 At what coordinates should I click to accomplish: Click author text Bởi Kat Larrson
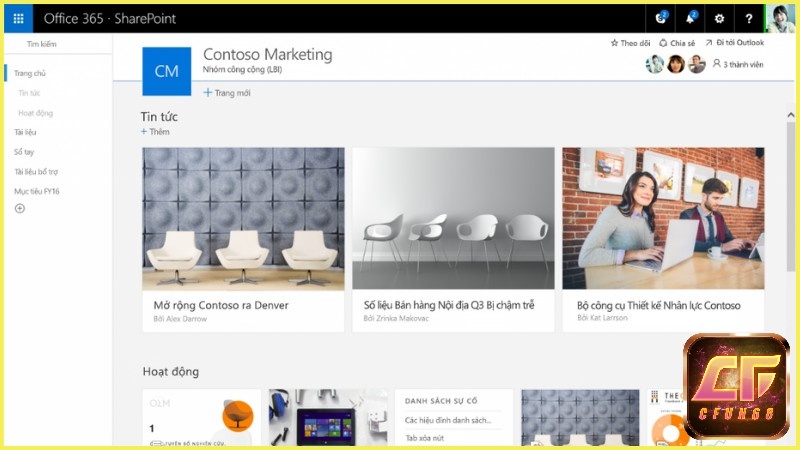pos(603,318)
